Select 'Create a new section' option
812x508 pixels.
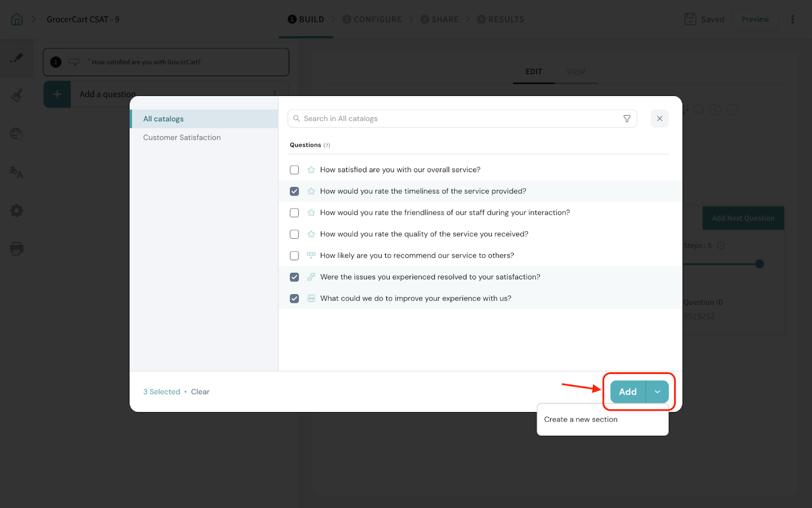(x=581, y=420)
